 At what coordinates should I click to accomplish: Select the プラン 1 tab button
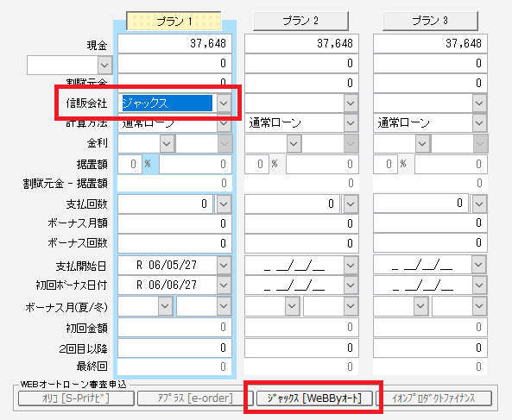coord(174,22)
